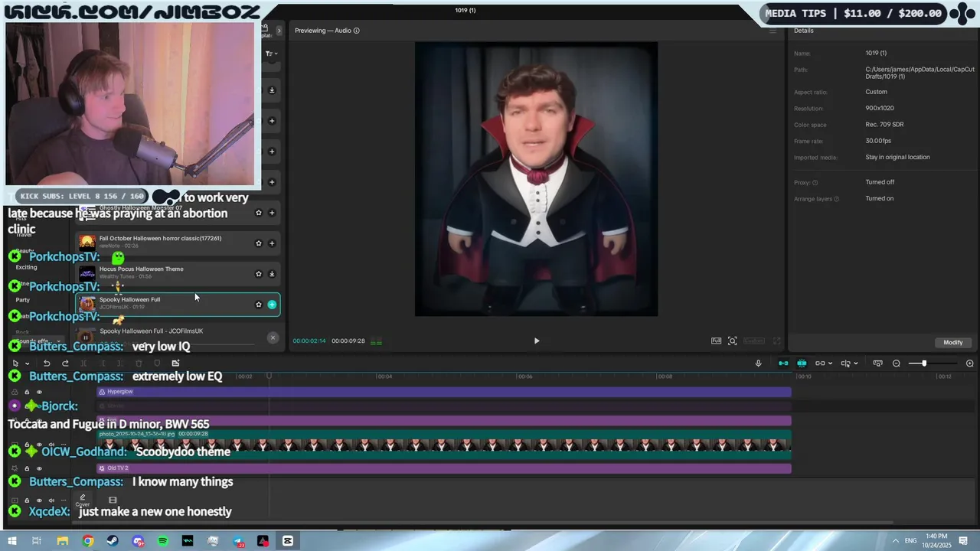Add Ghostly Halloween Monster track to timeline

point(272,213)
